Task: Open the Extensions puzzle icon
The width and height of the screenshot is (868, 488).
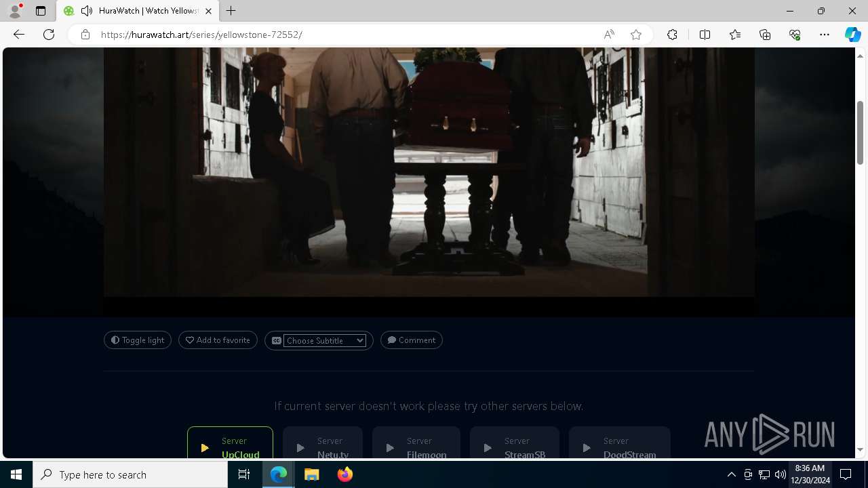Action: coord(672,35)
